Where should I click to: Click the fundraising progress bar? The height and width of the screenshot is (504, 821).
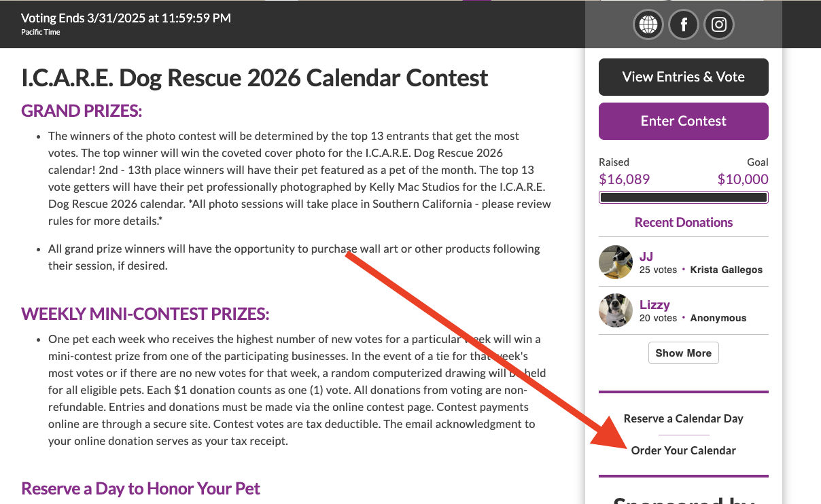pos(683,198)
